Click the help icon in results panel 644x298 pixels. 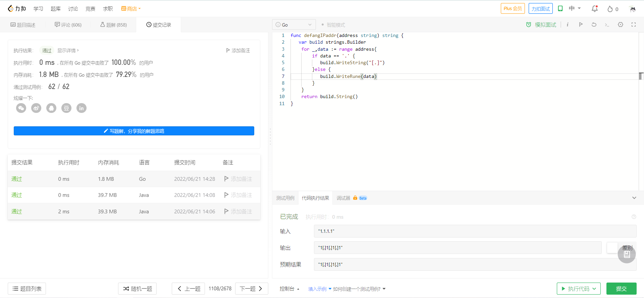click(634, 217)
